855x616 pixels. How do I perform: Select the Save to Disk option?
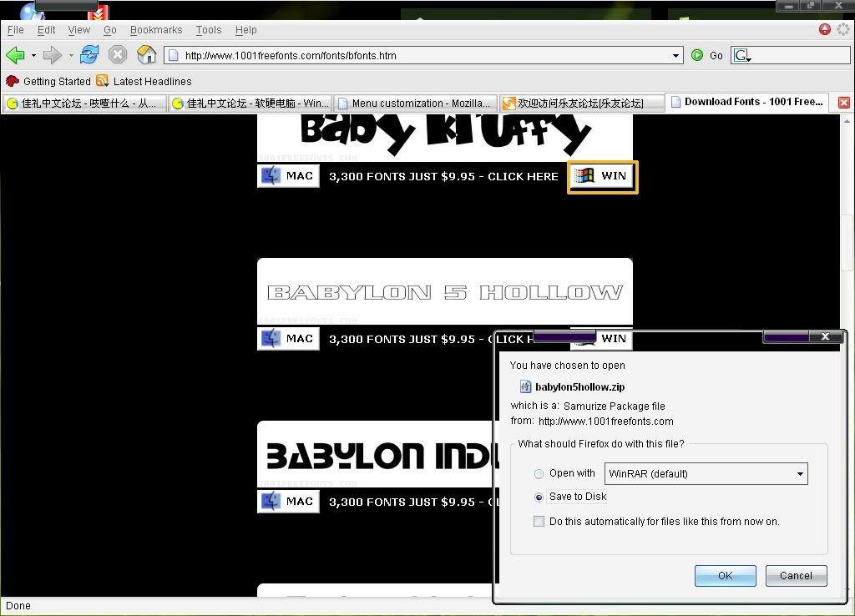click(539, 497)
